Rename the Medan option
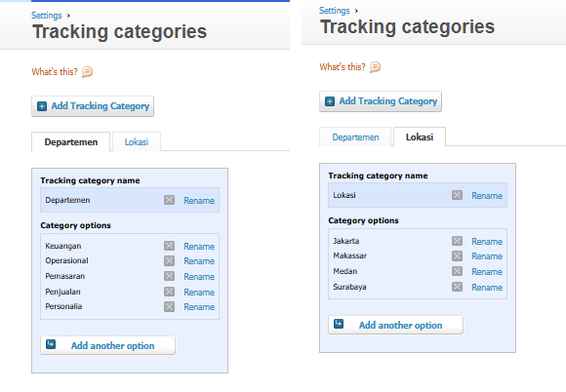This screenshot has height=392, width=566. [x=487, y=271]
